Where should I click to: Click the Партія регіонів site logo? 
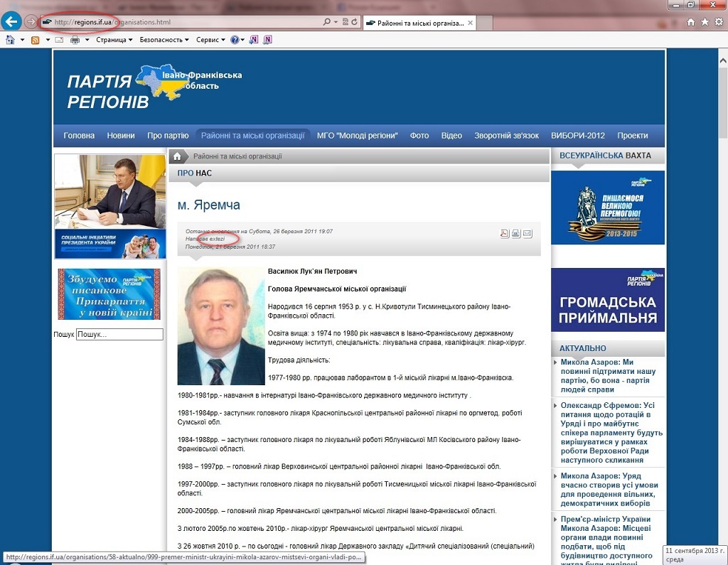coord(154,87)
